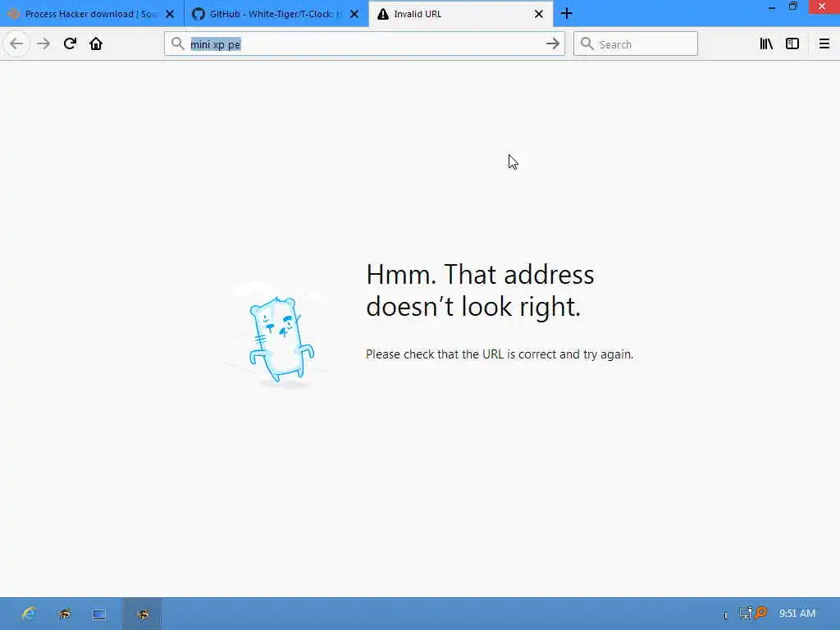Click the 'Hmm. That address doesn't look right.' heading
This screenshot has width=840, height=630.
click(x=480, y=290)
